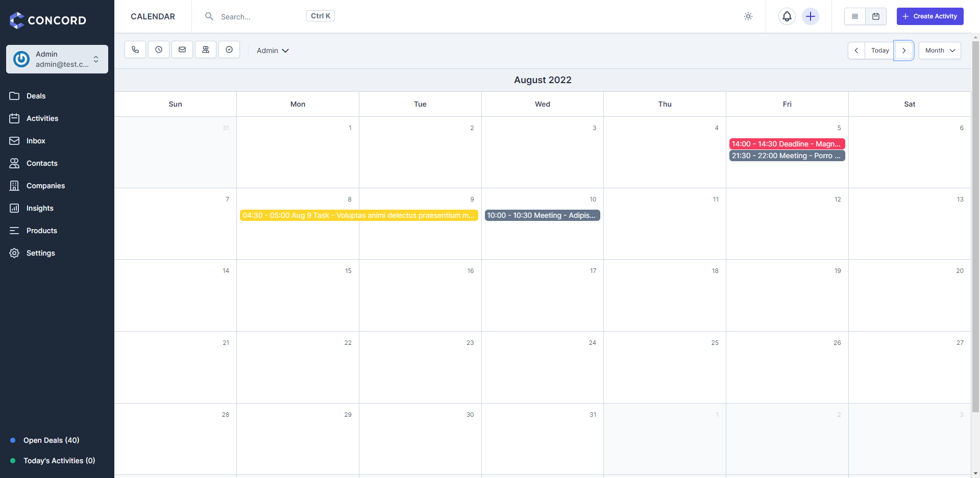Click the Admin profile avatar
This screenshot has height=478, width=980.
coord(21,59)
